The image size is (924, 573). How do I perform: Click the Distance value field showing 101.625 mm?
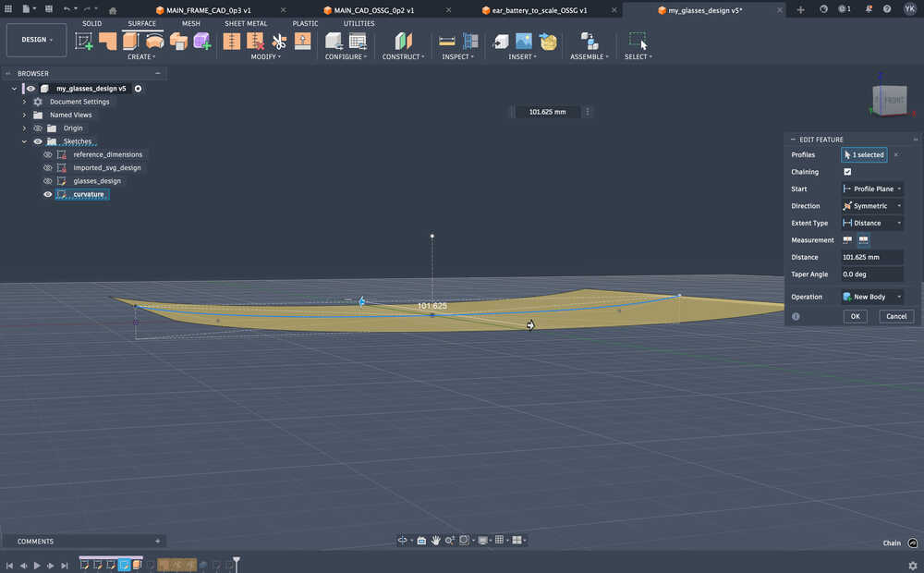[871, 257]
